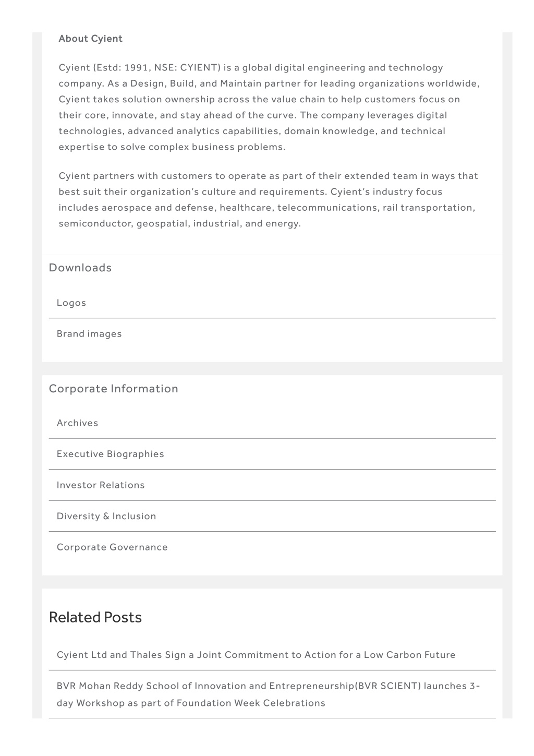Click the Corporate Information heading
Image resolution: width=534 pixels, height=756 pixels.
114,389
